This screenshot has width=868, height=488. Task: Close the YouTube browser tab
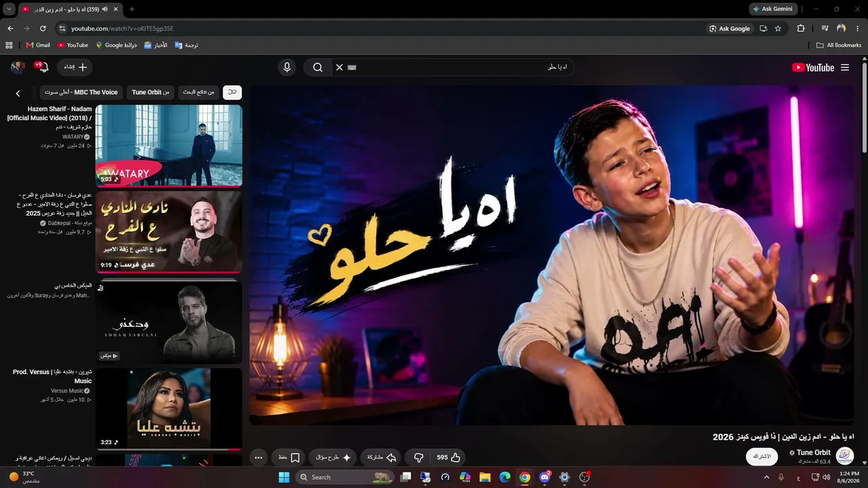coord(116,9)
